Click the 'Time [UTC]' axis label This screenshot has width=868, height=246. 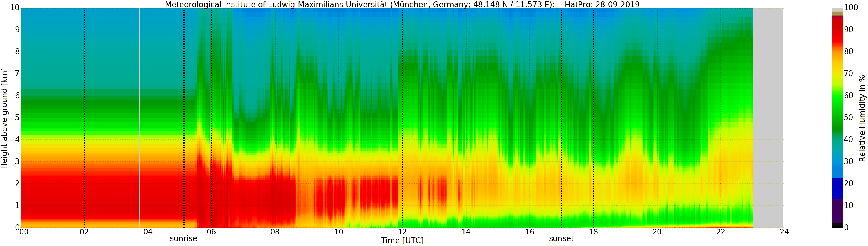[x=402, y=241]
